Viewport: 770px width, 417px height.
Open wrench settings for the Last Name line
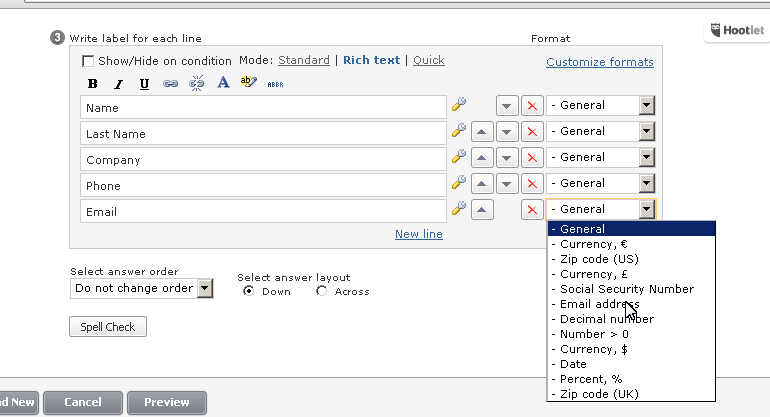point(459,130)
